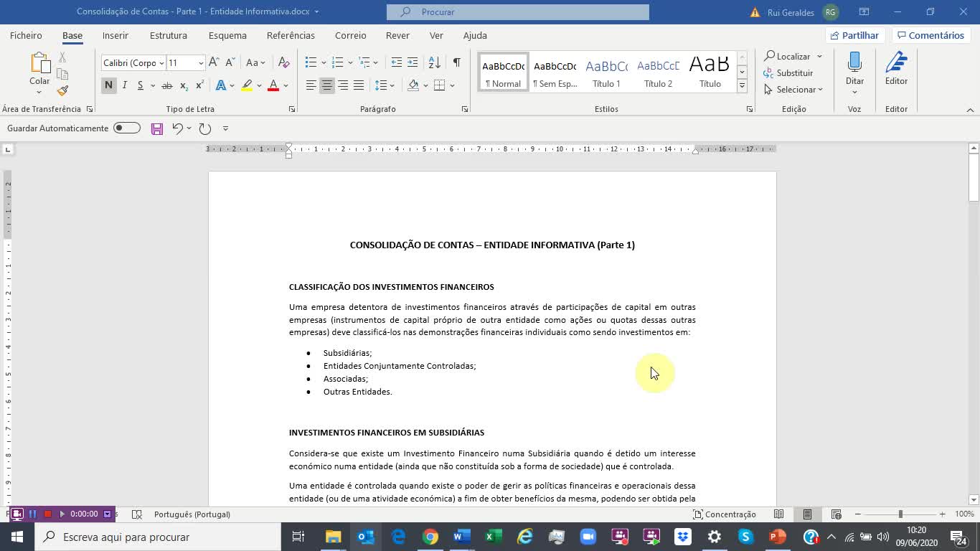Switch to the Inserir ribbon tab
The height and width of the screenshot is (551, 980).
click(115, 34)
